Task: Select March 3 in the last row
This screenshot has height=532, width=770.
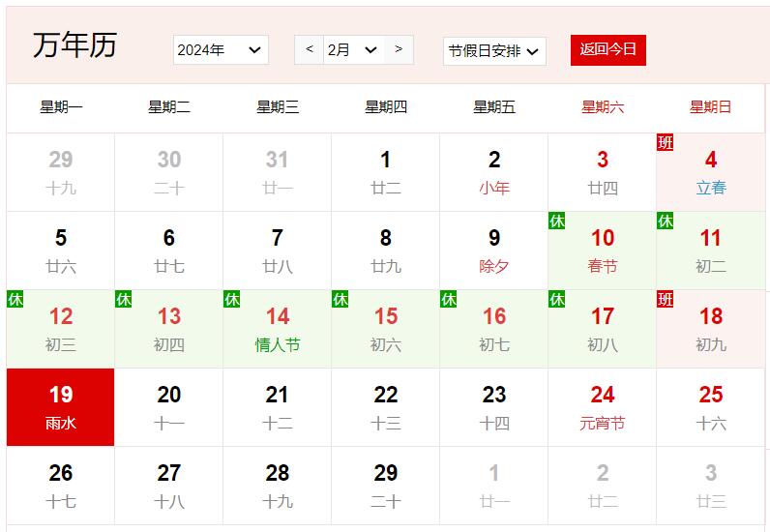Action: [x=710, y=486]
